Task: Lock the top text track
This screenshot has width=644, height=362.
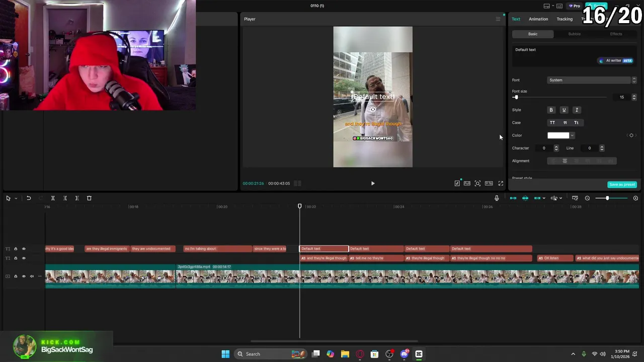Action: [x=16, y=249]
